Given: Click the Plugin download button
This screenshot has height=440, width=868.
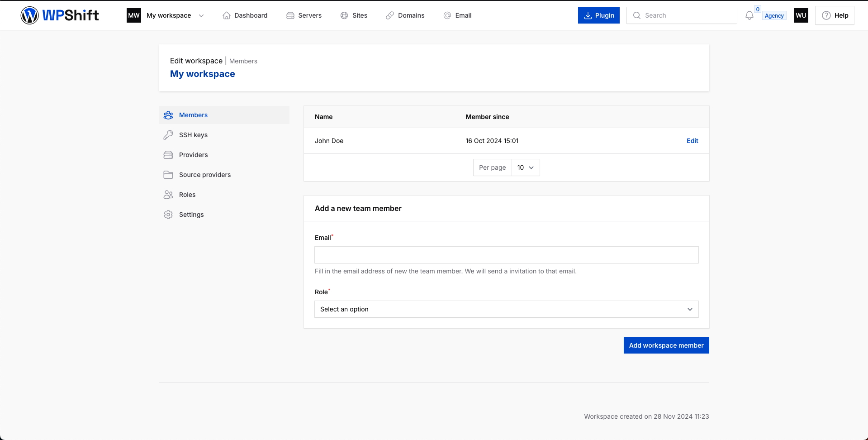Looking at the screenshot, I should tap(599, 15).
